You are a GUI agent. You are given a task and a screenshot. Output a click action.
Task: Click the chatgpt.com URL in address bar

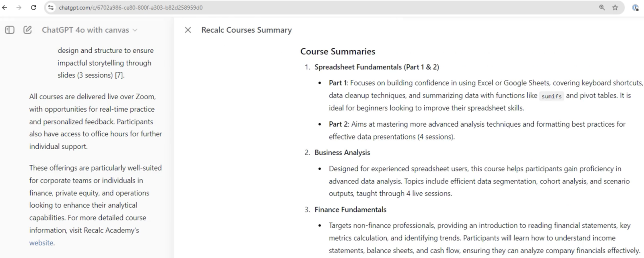[x=130, y=8]
